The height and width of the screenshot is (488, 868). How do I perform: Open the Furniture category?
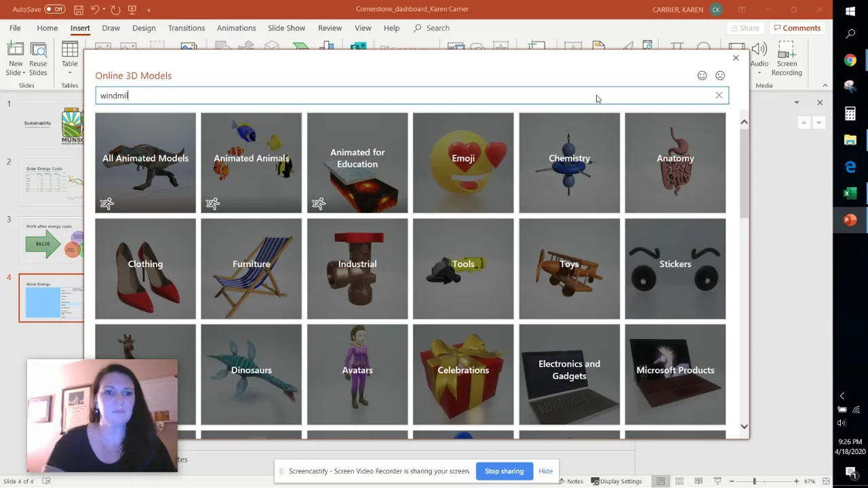(x=251, y=268)
